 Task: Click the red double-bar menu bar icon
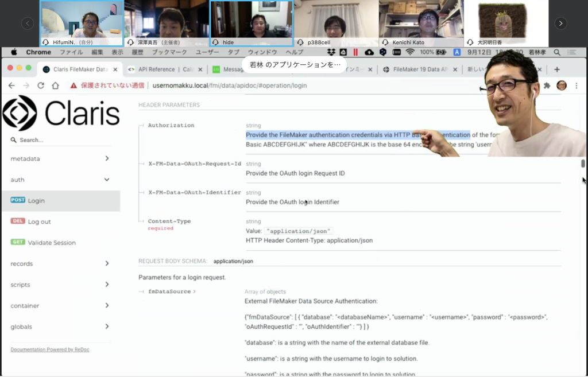355,52
